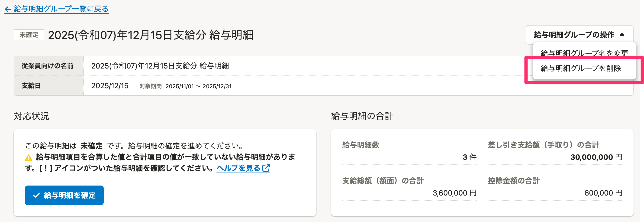Choose 給与明細グループを削除 from the menu
This screenshot has height=222, width=644.
click(x=580, y=68)
